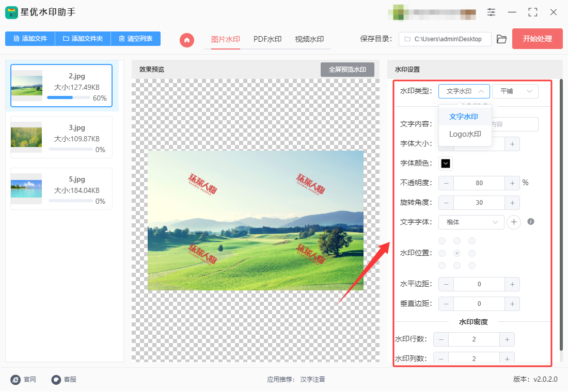
Task: Click the font info icon
Action: tap(531, 221)
